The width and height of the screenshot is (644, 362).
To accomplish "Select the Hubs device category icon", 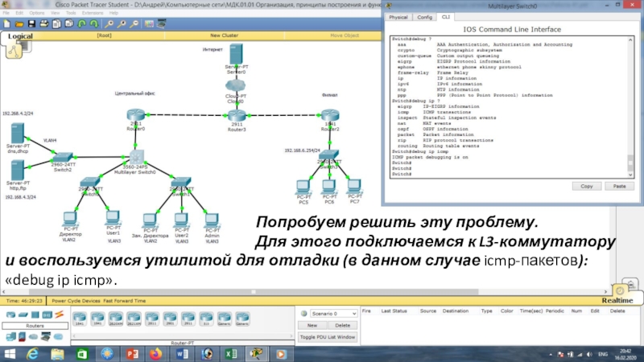I will pyautogui.click(x=35, y=315).
